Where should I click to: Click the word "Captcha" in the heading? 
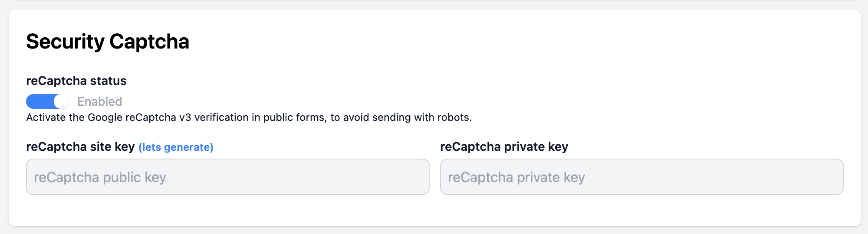[149, 42]
